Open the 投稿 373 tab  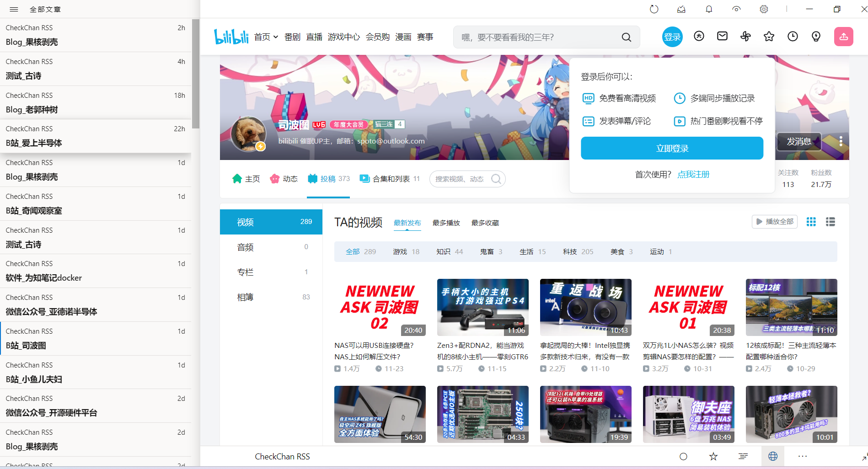click(328, 179)
